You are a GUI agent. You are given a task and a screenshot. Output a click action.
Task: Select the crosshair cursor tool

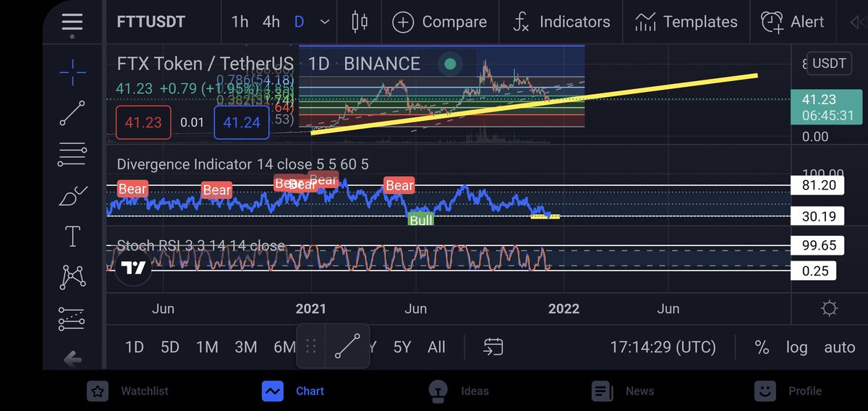point(72,72)
